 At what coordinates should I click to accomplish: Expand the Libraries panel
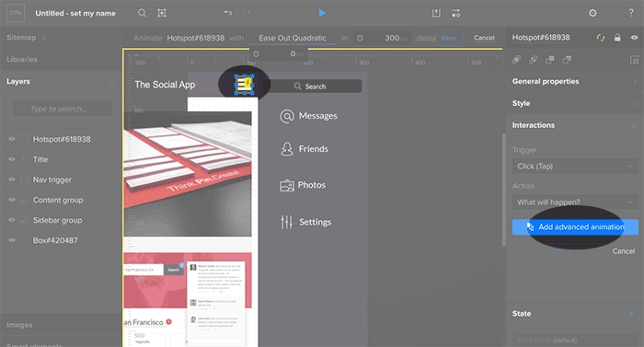click(x=112, y=60)
